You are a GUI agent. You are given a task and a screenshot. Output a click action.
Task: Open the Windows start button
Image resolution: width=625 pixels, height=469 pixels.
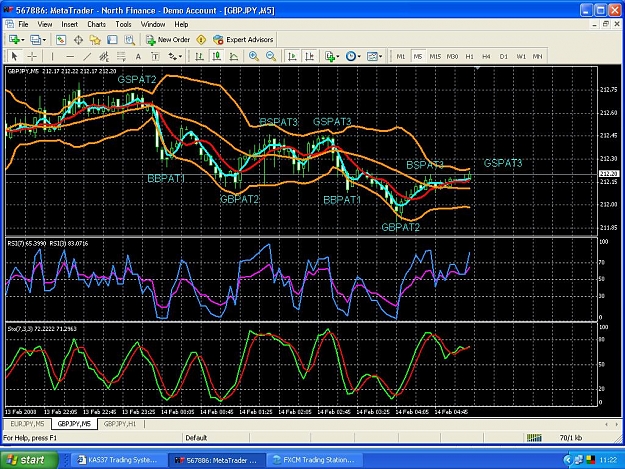29,460
